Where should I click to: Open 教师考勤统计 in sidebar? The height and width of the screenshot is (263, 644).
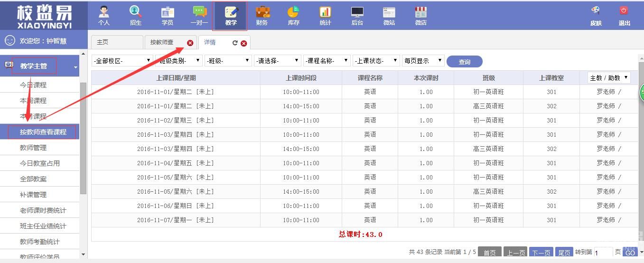[40, 242]
